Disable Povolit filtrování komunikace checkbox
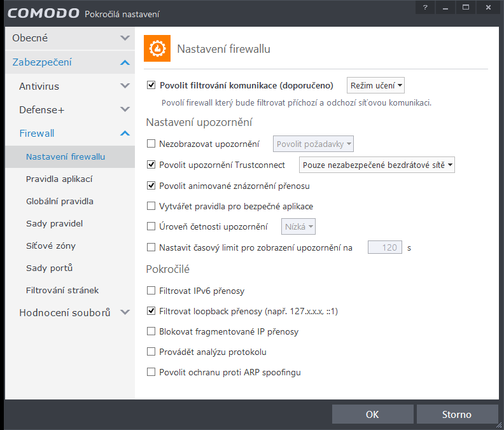 tap(151, 85)
